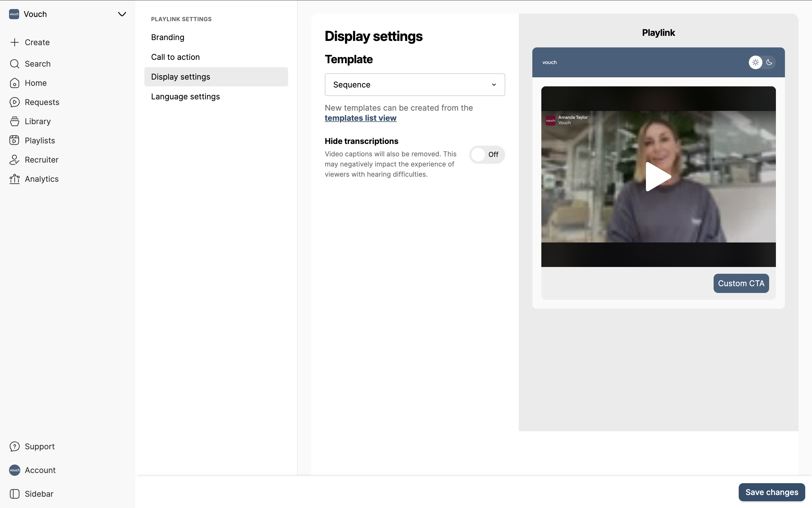The width and height of the screenshot is (812, 508).
Task: Toggle Hide transcriptions switch
Action: click(x=487, y=155)
